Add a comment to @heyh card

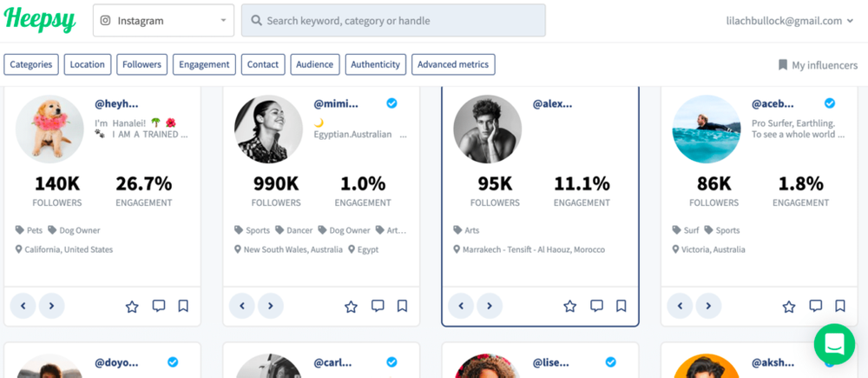pyautogui.click(x=159, y=306)
